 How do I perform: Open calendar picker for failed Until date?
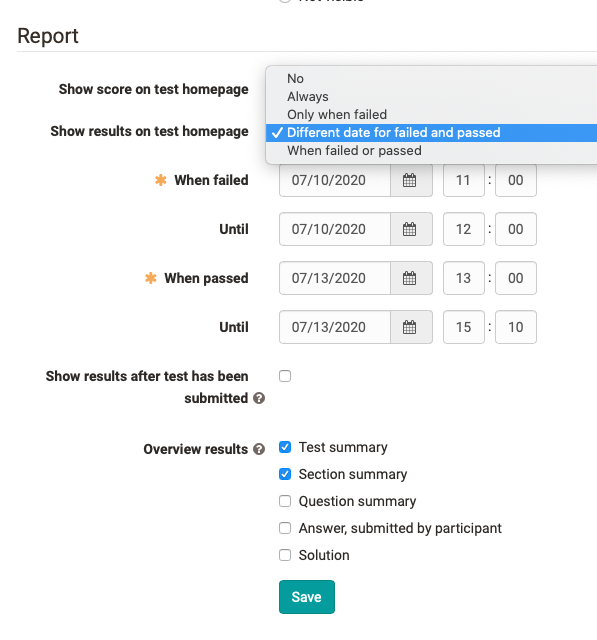411,229
